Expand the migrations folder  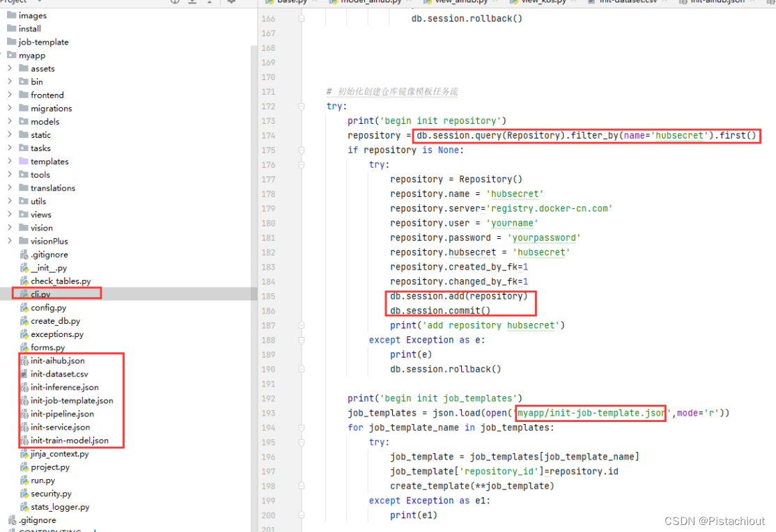pyautogui.click(x=10, y=108)
